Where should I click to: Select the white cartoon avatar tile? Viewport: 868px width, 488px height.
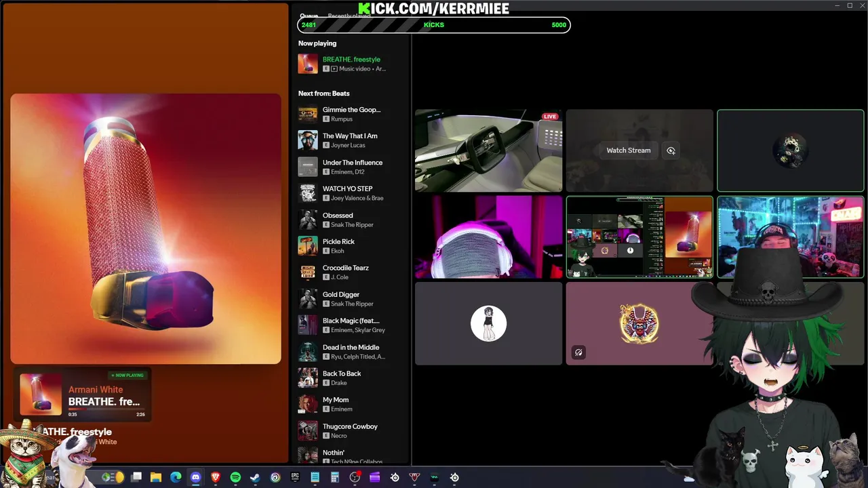(488, 324)
